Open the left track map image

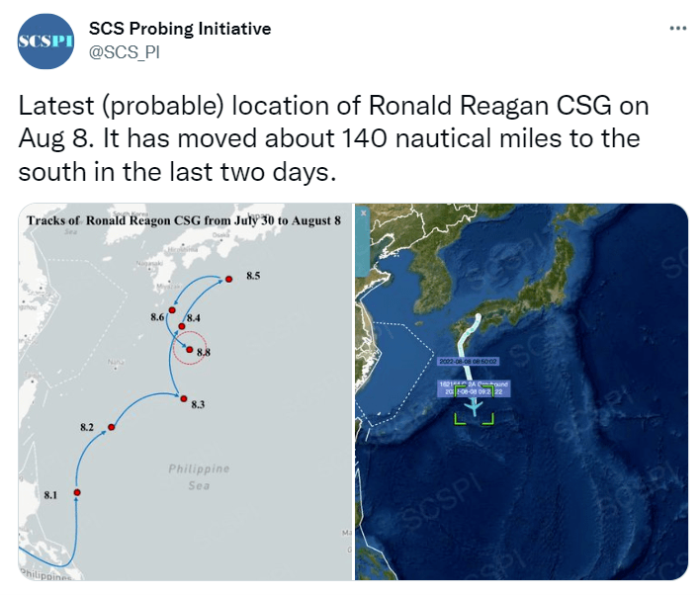[x=186, y=392]
